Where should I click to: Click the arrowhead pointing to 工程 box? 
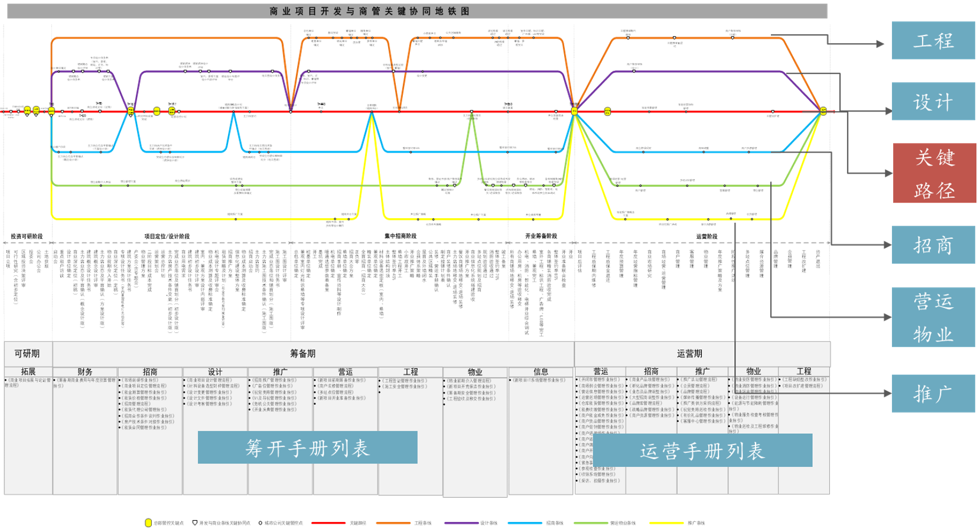coord(880,44)
